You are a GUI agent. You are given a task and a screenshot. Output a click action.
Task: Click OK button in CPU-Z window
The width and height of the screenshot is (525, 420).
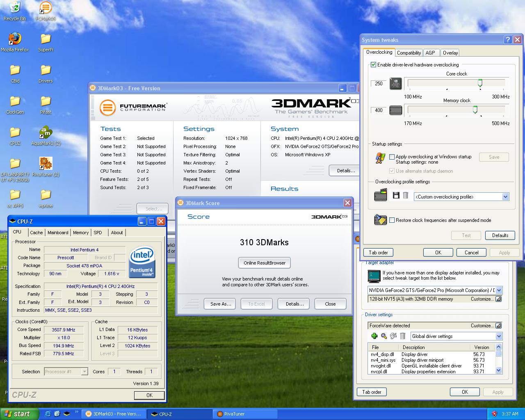149,395
